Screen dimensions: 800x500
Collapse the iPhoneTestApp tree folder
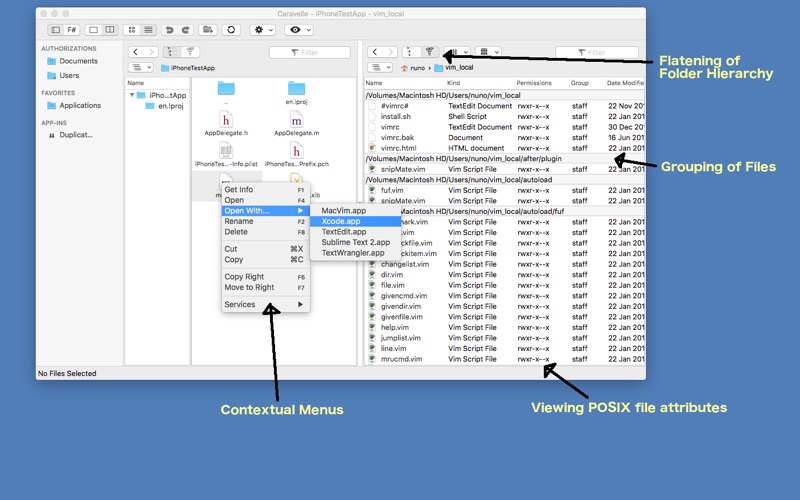132,95
